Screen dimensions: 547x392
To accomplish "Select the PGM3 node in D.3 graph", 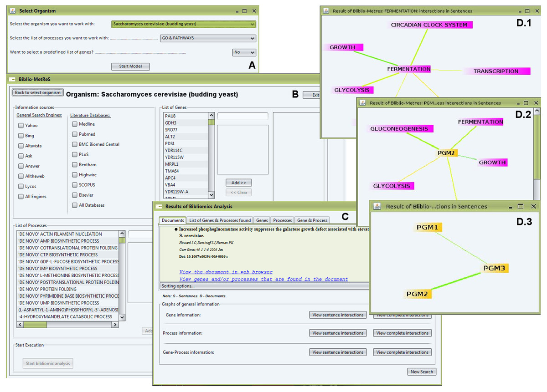I will (495, 268).
